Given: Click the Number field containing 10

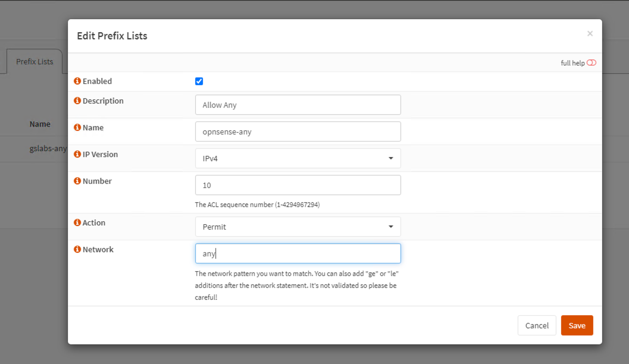Looking at the screenshot, I should [298, 185].
